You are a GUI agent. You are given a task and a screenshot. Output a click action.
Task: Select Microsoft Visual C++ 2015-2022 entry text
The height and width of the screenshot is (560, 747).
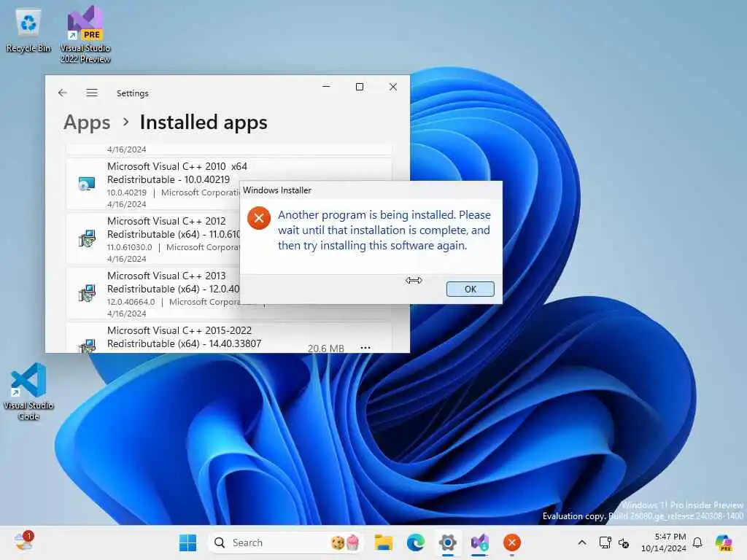pos(184,337)
